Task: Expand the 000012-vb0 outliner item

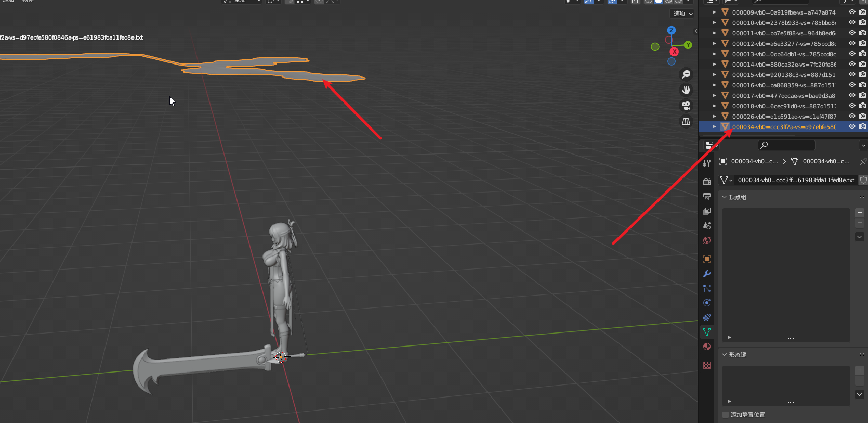Action: [x=715, y=43]
